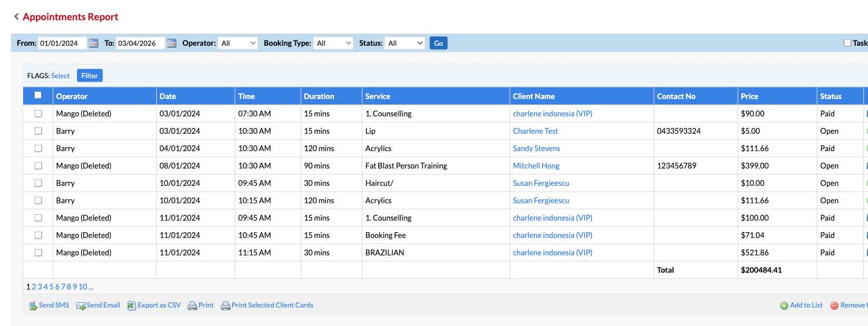
Task: Click the Send SMS icon
Action: 34,306
